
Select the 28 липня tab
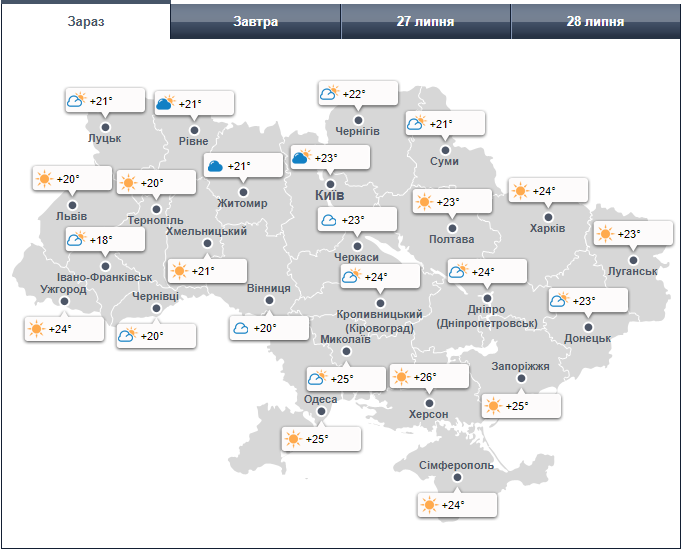(595, 21)
